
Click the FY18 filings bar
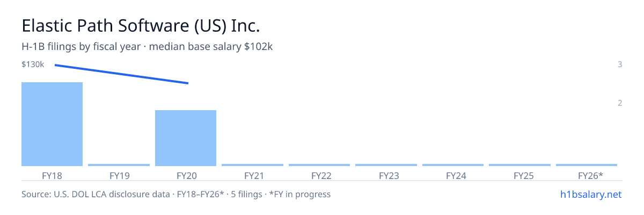tap(52, 124)
